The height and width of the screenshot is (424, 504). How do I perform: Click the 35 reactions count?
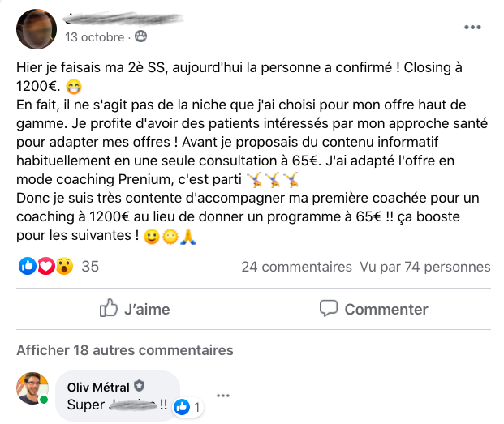(90, 267)
